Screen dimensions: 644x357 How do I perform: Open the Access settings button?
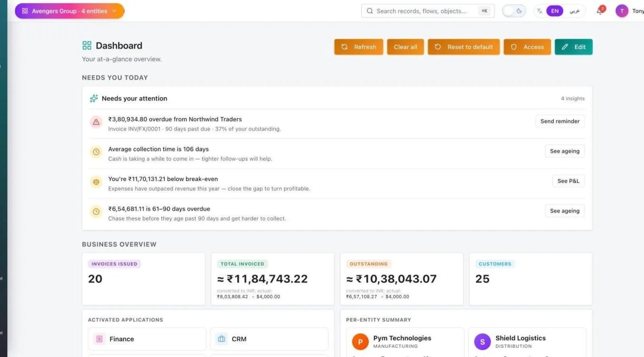click(x=527, y=47)
